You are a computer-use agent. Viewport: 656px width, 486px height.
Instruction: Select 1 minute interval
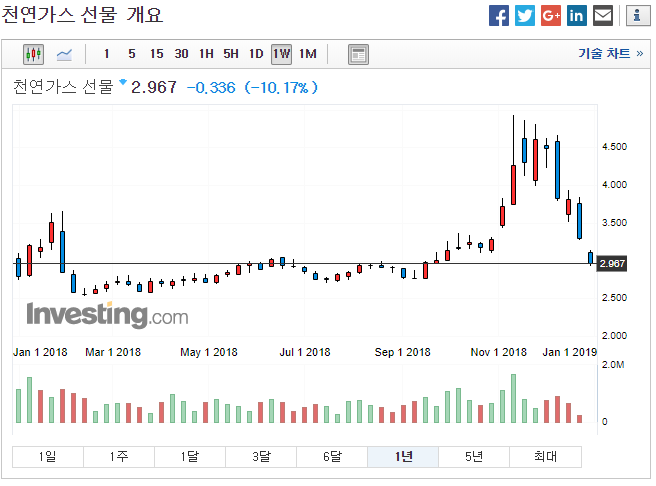(106, 54)
